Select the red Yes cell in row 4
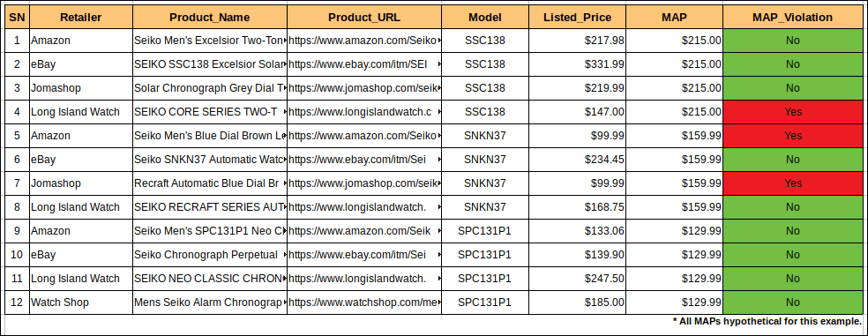The width and height of the screenshot is (868, 336). 792,112
